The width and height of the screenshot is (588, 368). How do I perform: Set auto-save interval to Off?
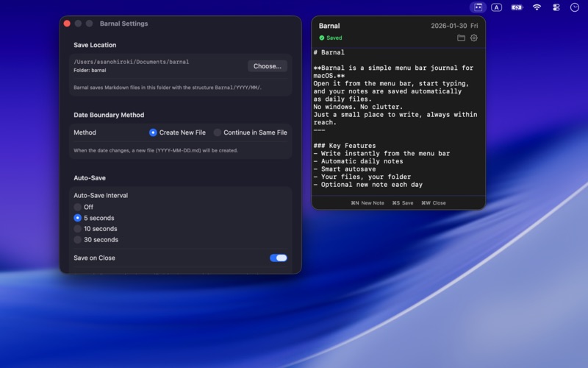click(x=84, y=207)
